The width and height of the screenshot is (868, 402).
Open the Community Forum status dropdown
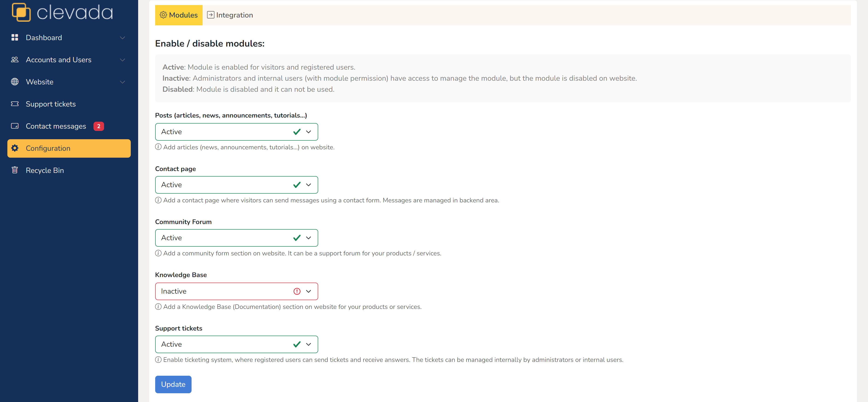coord(236,238)
